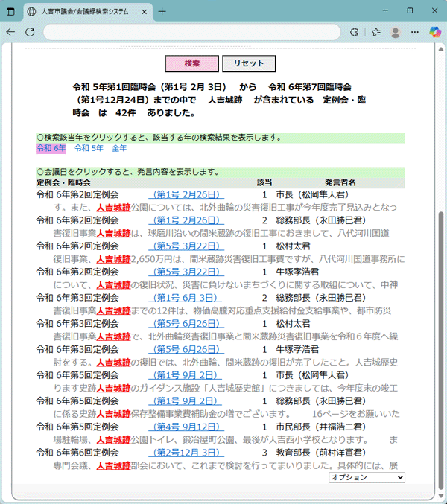The width and height of the screenshot is (447, 504).
Task: Click the 定例会・臨時会 column header
Action: [63, 183]
